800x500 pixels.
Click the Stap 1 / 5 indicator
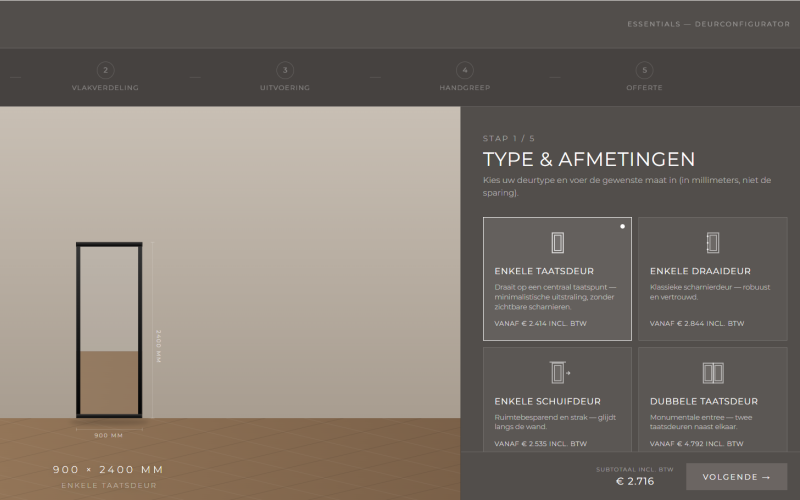pos(509,139)
